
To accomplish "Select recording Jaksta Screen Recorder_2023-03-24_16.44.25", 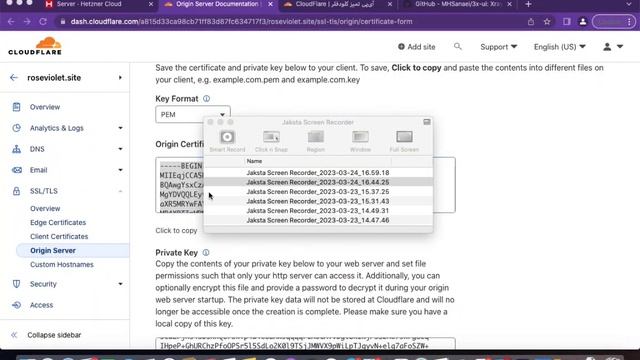I will point(318,182).
